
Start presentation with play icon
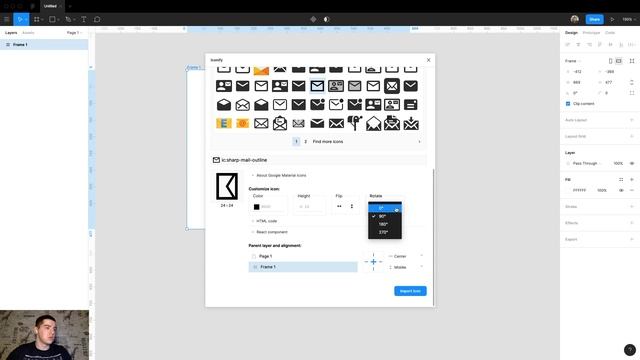click(612, 19)
